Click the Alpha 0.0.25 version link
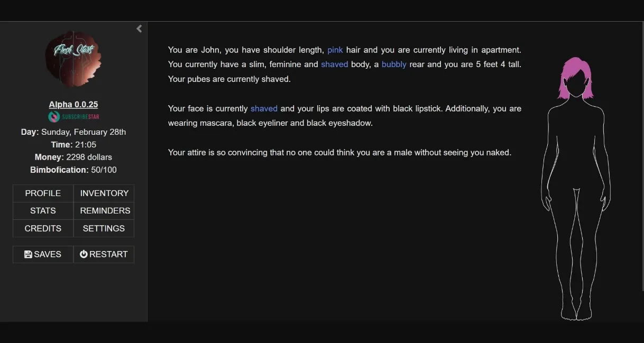 click(x=73, y=104)
